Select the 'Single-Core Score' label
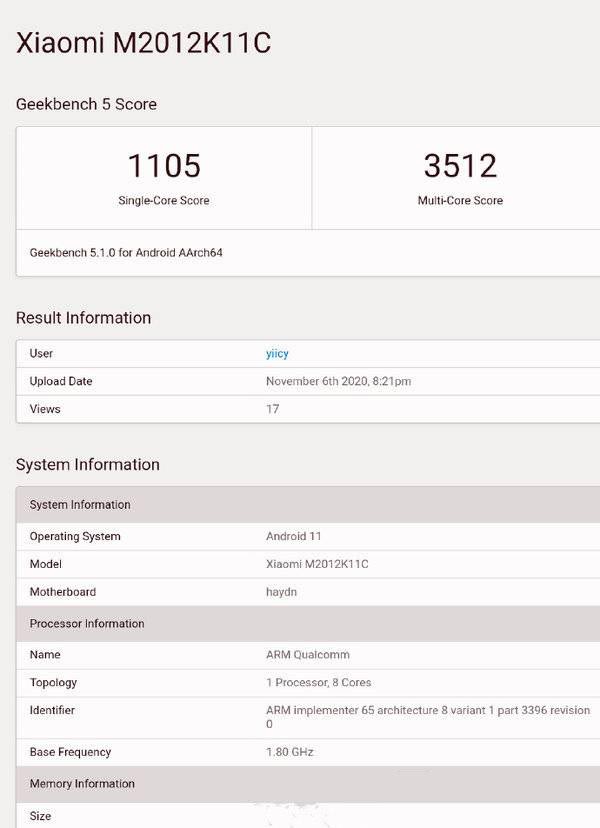The image size is (600, 828). click(164, 201)
